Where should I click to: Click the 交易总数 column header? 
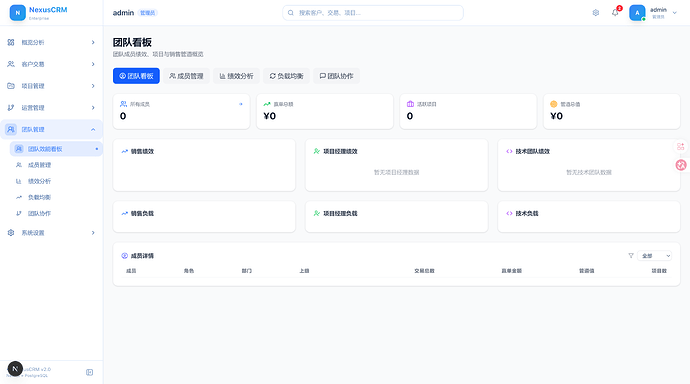click(424, 271)
